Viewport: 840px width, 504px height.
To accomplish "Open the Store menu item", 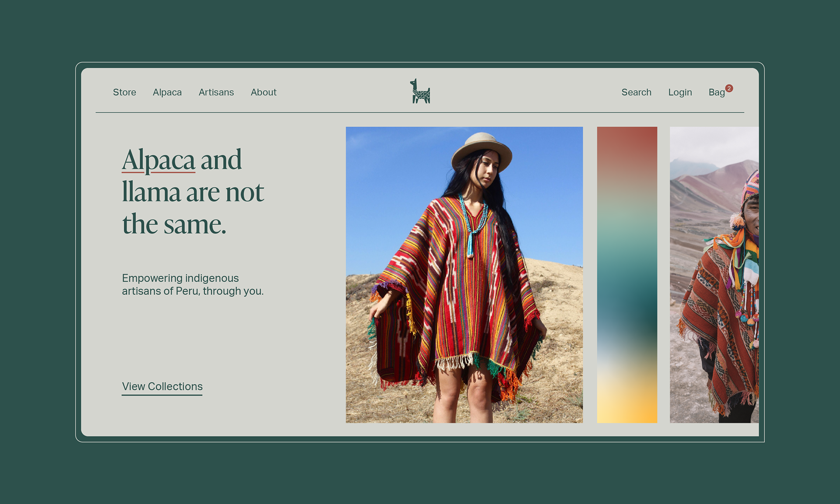I will tap(124, 92).
